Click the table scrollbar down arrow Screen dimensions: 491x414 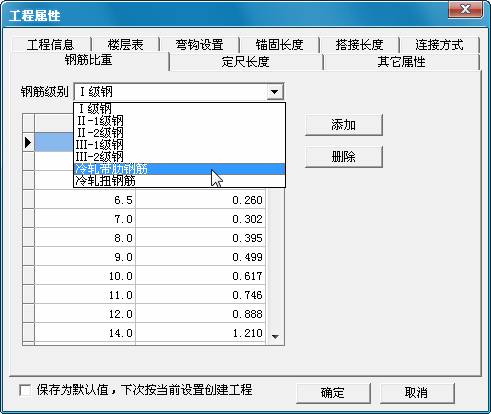point(275,336)
